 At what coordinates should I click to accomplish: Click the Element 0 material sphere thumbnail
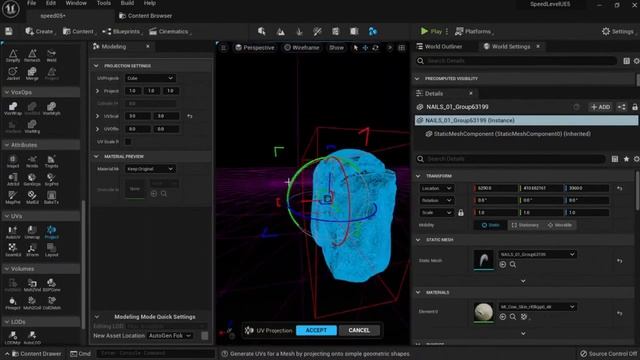click(x=483, y=313)
